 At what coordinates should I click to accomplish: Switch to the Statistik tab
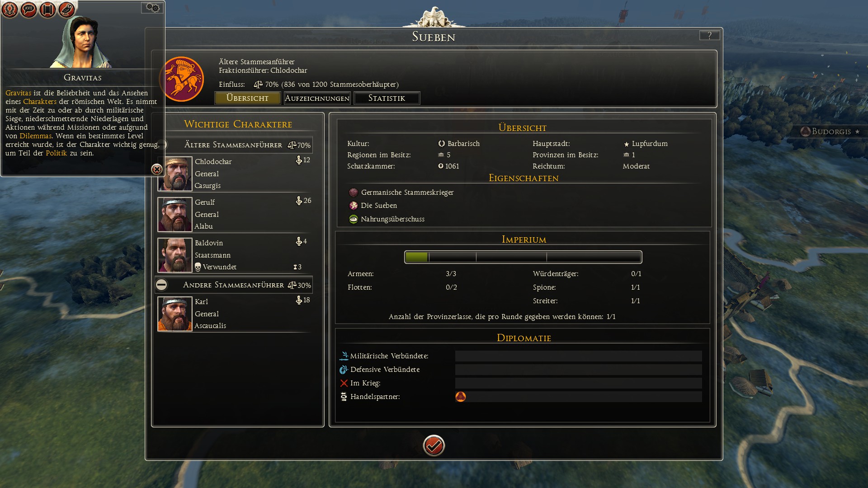pos(387,98)
